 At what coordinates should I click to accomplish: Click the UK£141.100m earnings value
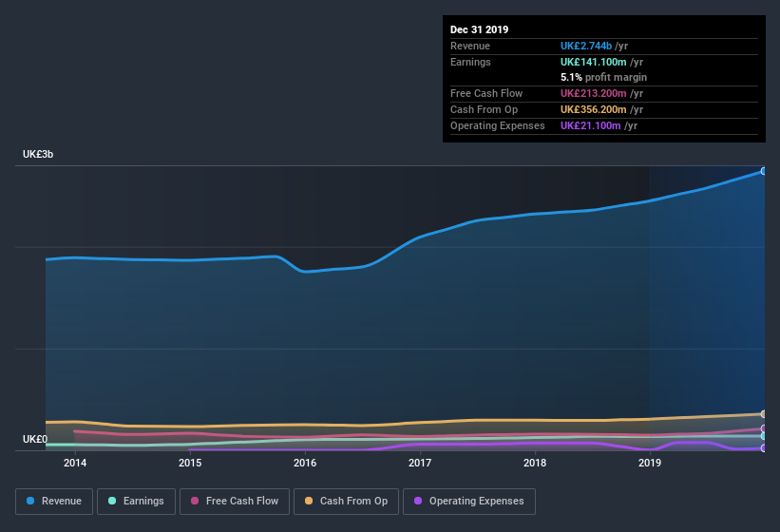pyautogui.click(x=594, y=62)
